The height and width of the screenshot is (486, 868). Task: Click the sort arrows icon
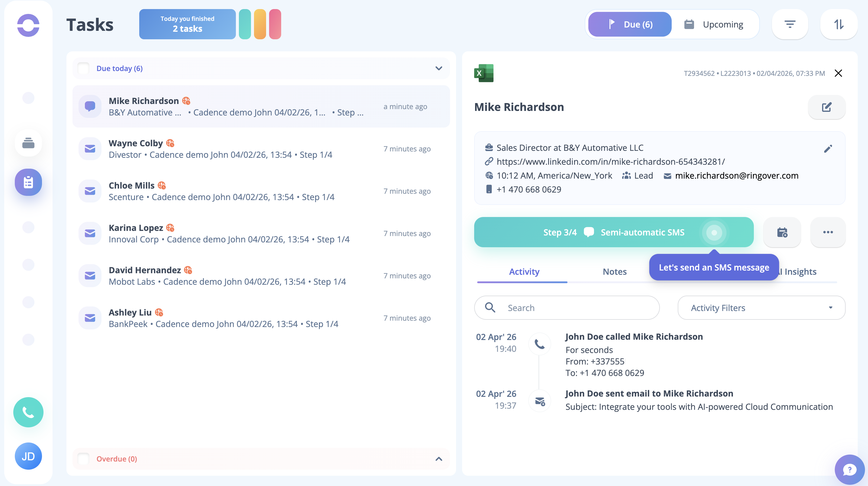point(838,24)
